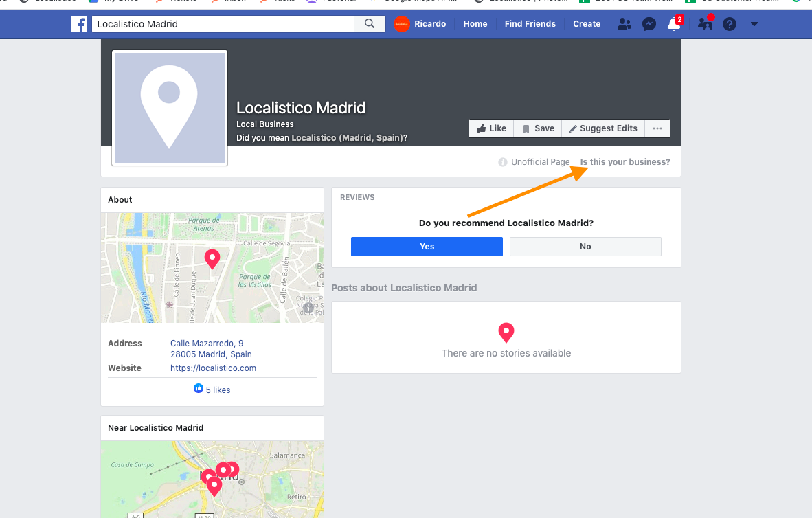
Task: Click the Suggest Edits button
Action: point(603,128)
